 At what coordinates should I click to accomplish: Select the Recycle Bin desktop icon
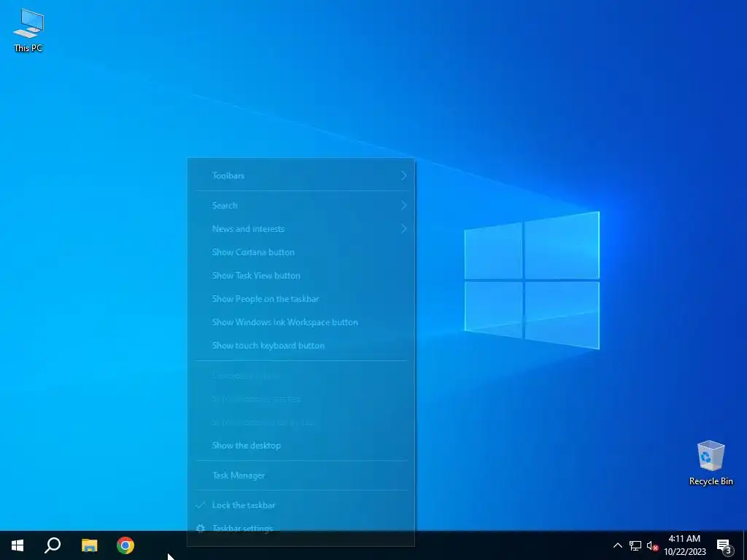(711, 463)
